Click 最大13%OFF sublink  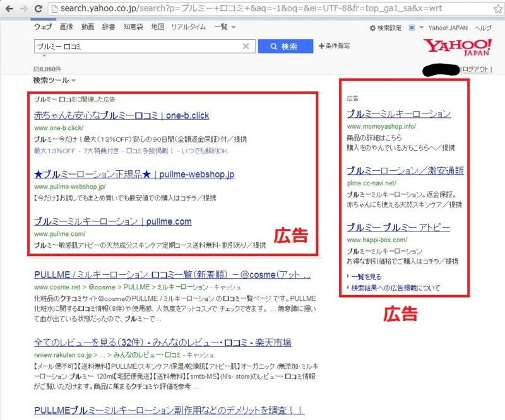point(54,151)
